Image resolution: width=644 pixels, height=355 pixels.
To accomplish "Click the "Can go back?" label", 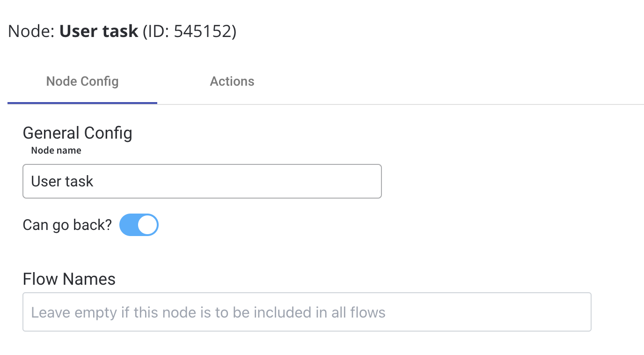I will pos(67,225).
